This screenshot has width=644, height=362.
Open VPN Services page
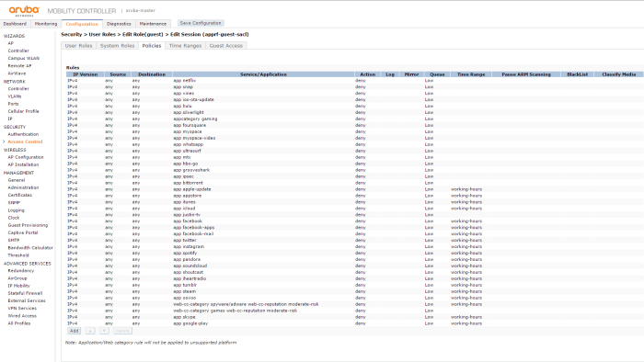pyautogui.click(x=22, y=309)
